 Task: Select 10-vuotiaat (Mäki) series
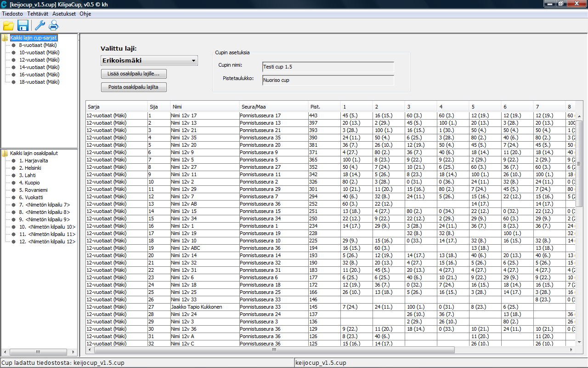[x=39, y=52]
